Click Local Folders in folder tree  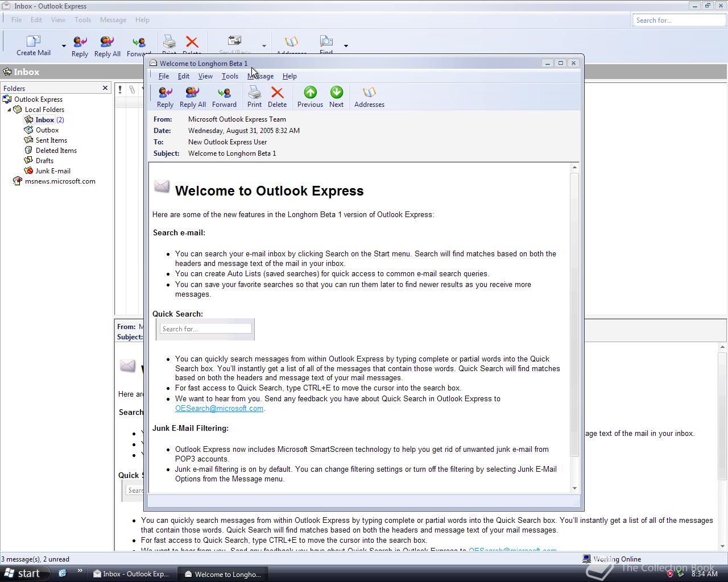(44, 110)
